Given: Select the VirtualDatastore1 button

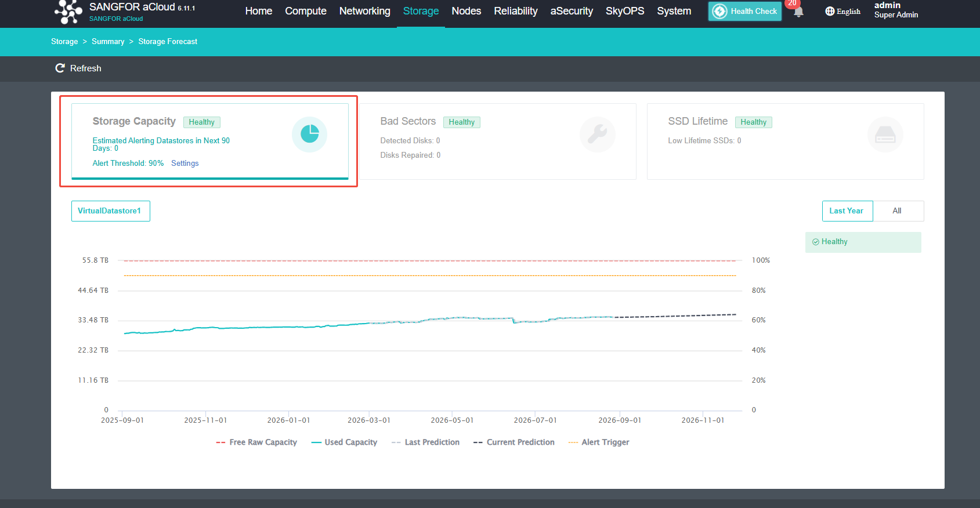Looking at the screenshot, I should point(110,211).
